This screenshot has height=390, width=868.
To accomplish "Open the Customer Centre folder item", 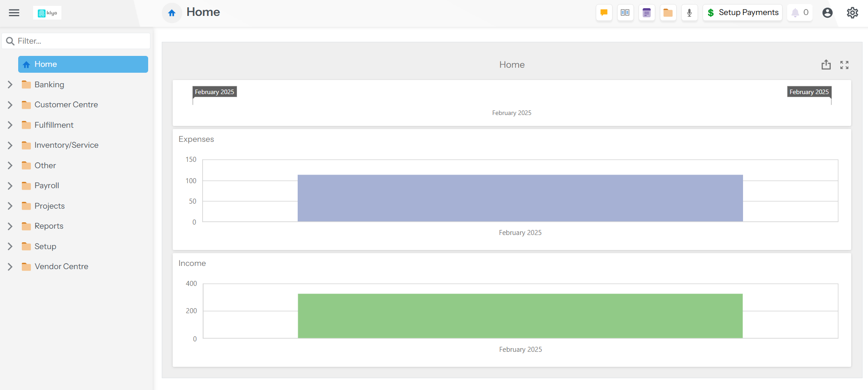I will pyautogui.click(x=83, y=105).
